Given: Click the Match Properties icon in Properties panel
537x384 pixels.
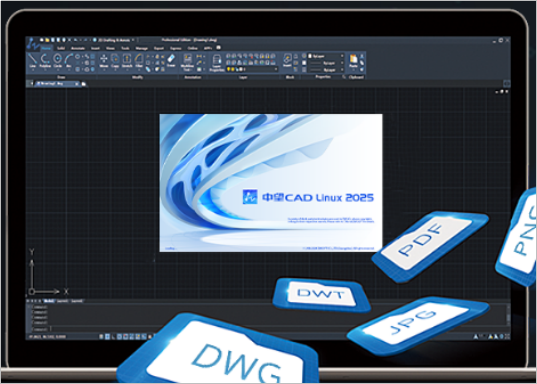Looking at the screenshot, I should pos(304,56).
